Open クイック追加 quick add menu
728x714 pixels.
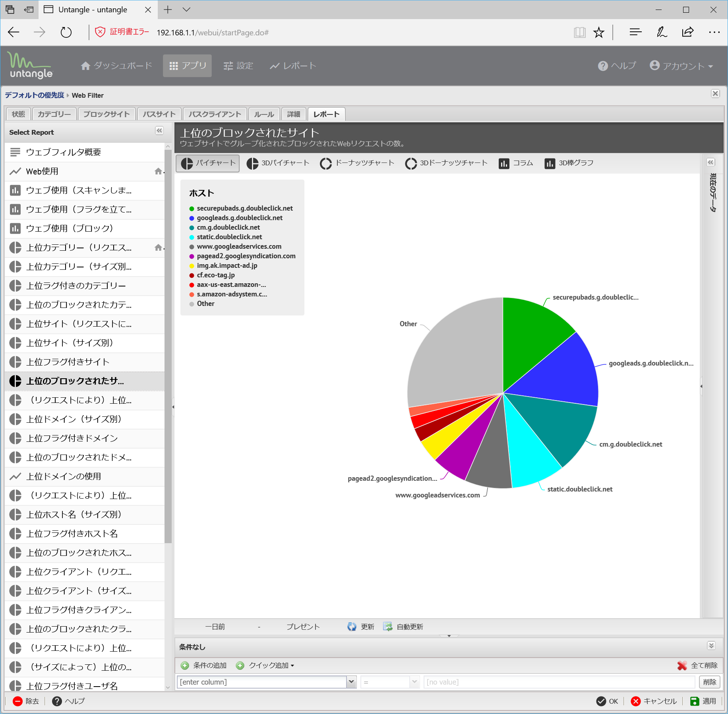point(265,666)
